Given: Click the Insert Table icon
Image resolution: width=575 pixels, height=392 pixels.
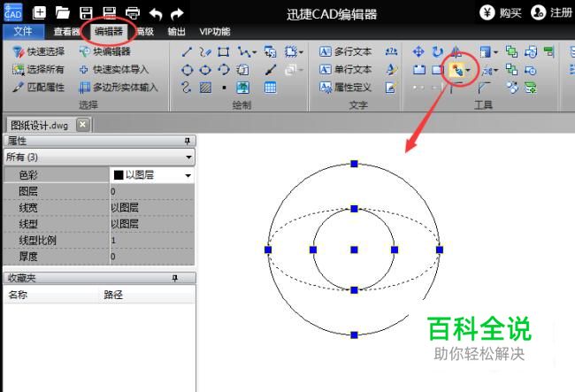Looking at the screenshot, I should [271, 88].
